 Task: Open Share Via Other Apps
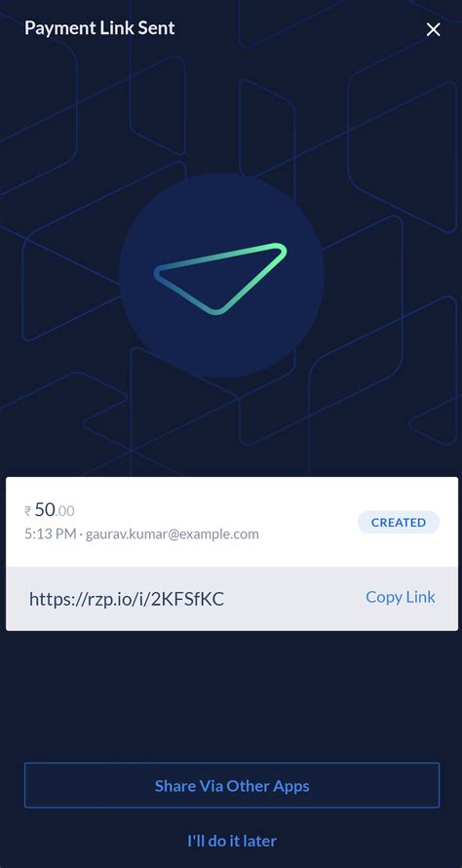tap(232, 785)
